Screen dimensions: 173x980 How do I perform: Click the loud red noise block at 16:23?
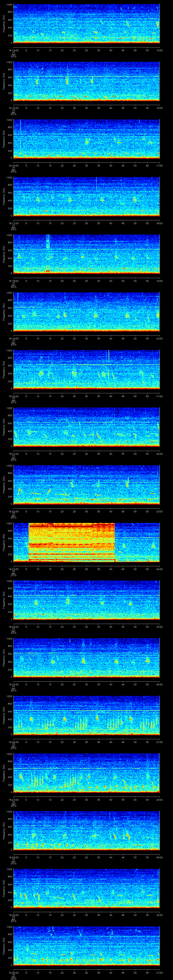[x=72, y=543]
